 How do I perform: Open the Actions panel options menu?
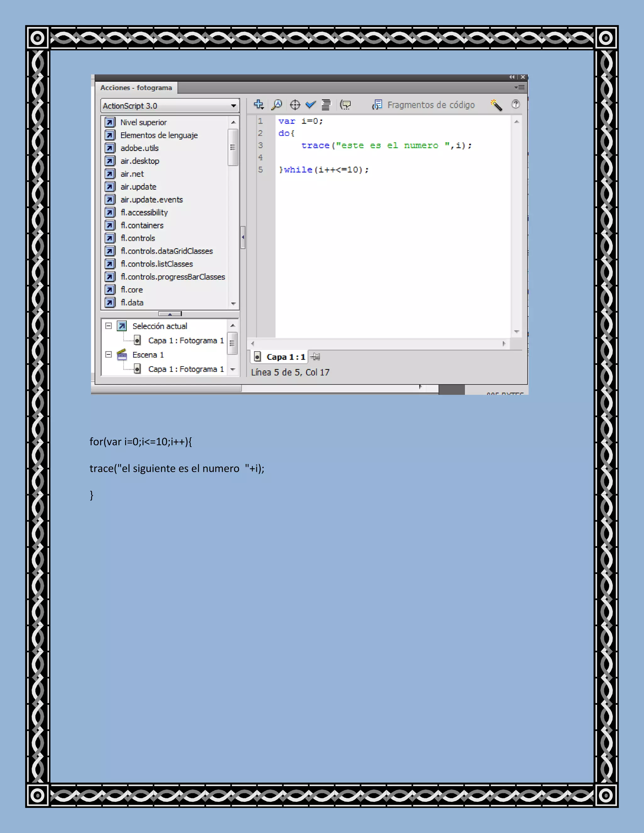point(519,88)
